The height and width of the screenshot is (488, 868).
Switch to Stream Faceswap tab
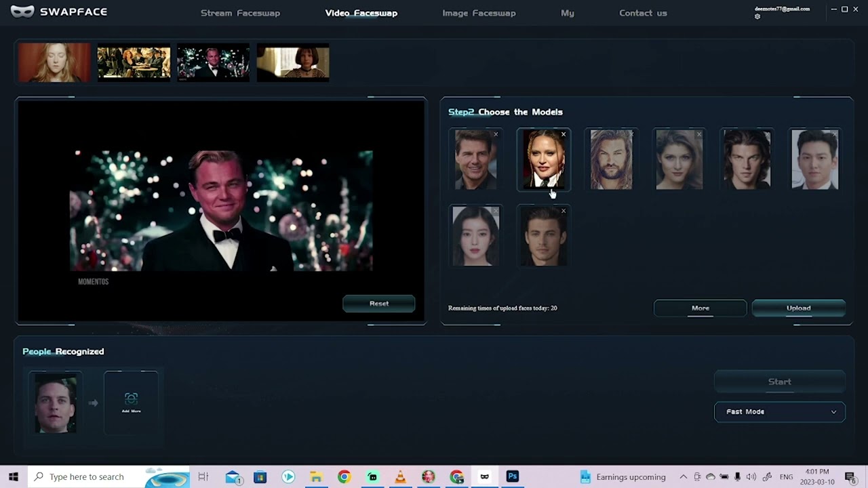point(240,13)
